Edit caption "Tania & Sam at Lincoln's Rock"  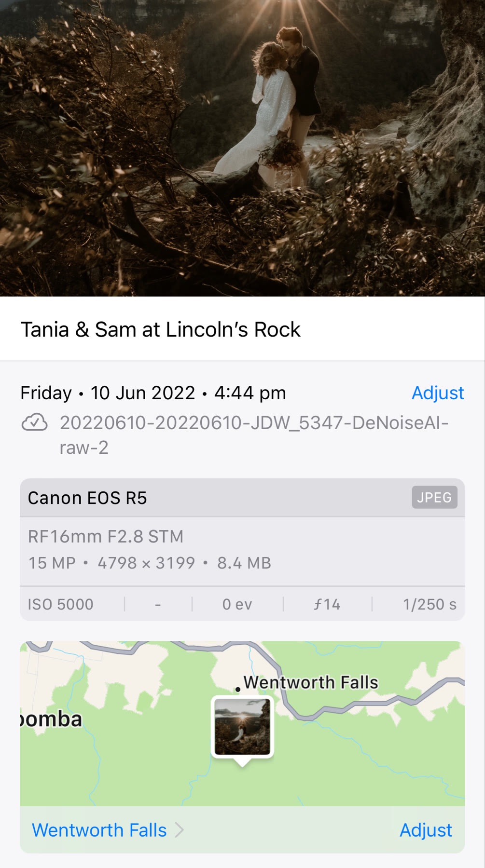coord(160,330)
